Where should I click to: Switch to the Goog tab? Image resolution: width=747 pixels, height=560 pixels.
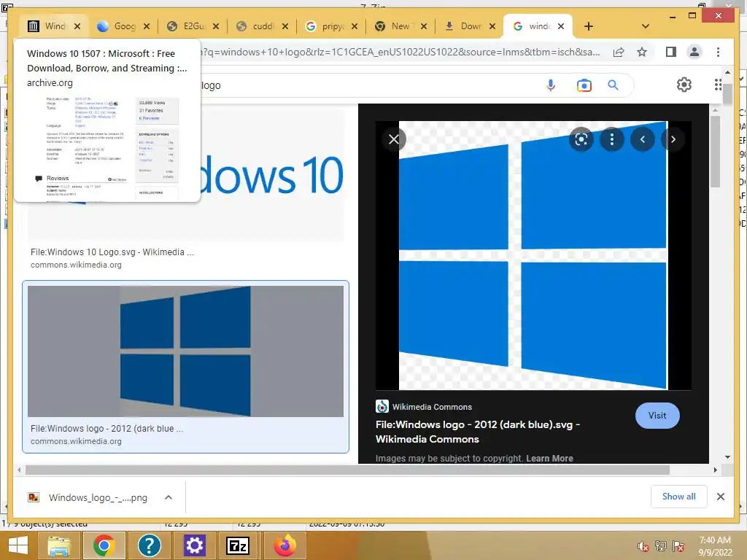click(117, 26)
